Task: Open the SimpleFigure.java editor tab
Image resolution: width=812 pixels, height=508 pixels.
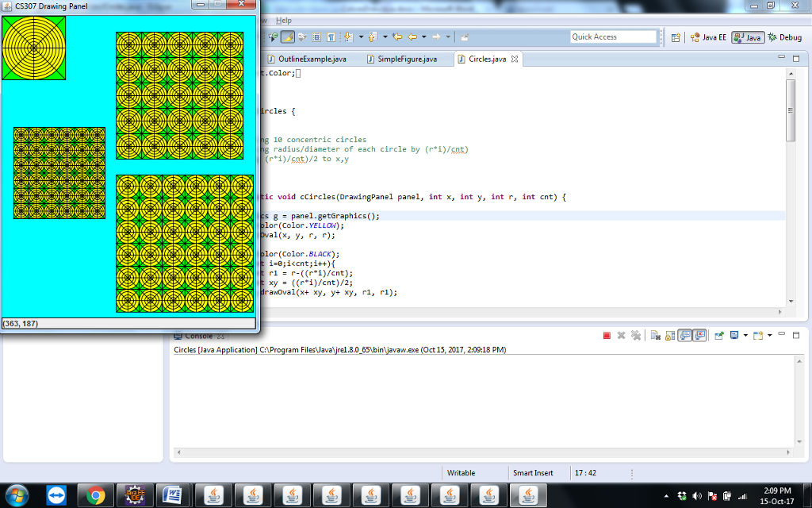Action: tap(402, 59)
